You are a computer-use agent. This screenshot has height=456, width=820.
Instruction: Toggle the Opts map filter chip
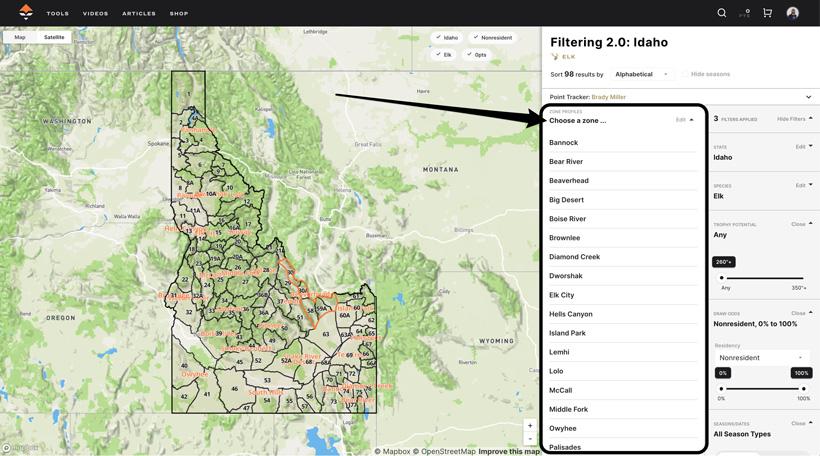[476, 54]
